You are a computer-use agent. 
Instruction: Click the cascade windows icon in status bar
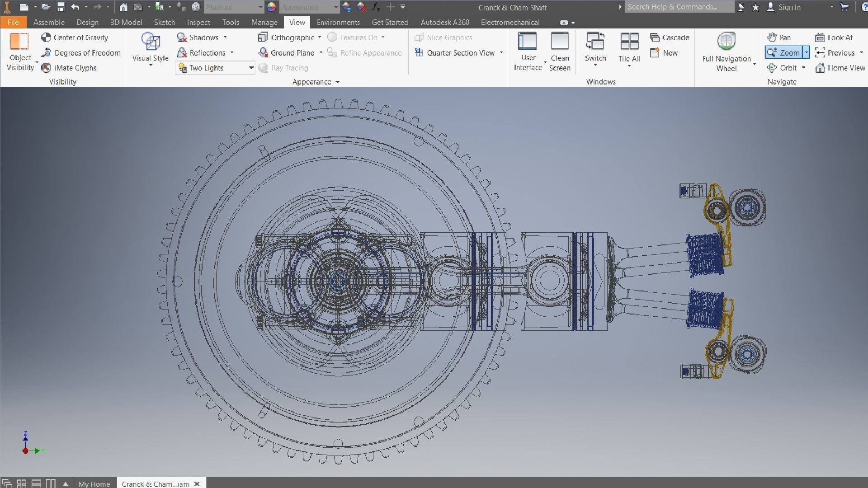(7, 483)
